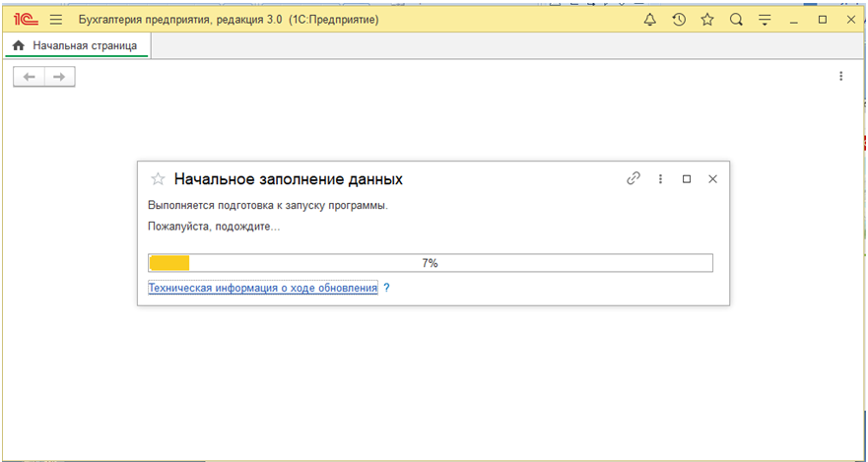Image resolution: width=868 pixels, height=462 pixels.
Task: Add the Начальное заполнение данных dialog to favorites
Action: coord(157,179)
